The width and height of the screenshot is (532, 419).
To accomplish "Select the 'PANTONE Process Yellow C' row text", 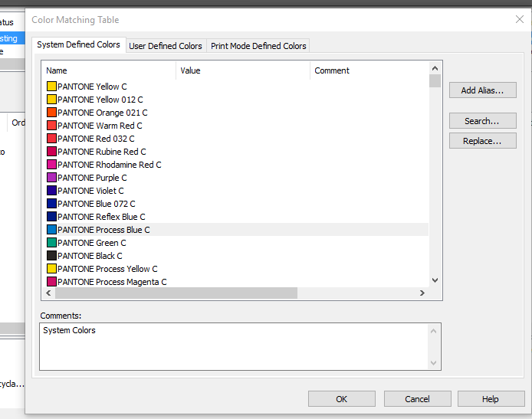I will [107, 269].
